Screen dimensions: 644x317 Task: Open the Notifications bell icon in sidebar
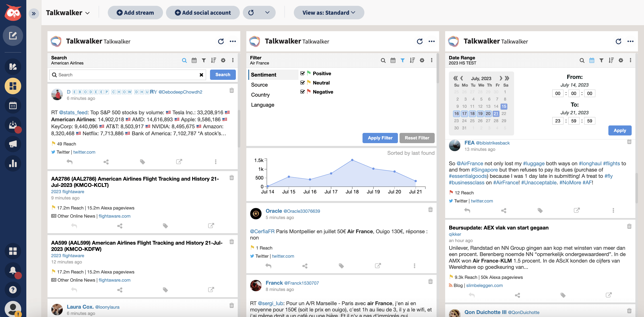[x=13, y=270]
